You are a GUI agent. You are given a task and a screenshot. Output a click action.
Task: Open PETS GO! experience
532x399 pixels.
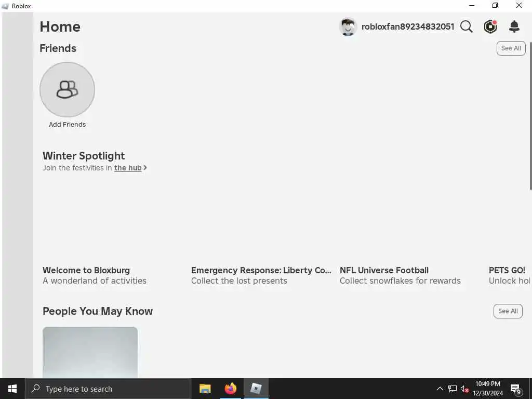507,270
